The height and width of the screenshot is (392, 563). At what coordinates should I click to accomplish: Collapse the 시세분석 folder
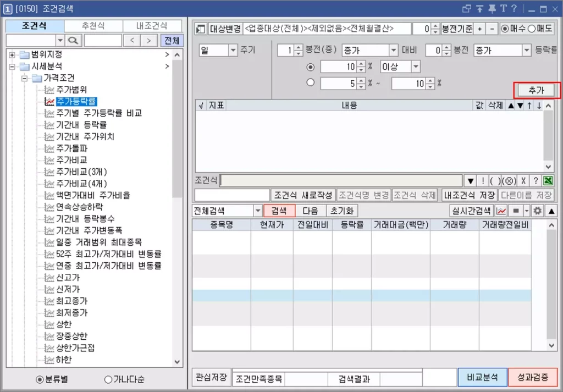(x=12, y=67)
